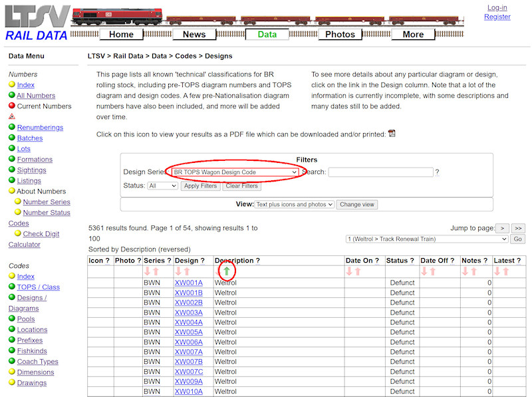Open the XW001A design link
Screen dimensions: 532x397
189,283
